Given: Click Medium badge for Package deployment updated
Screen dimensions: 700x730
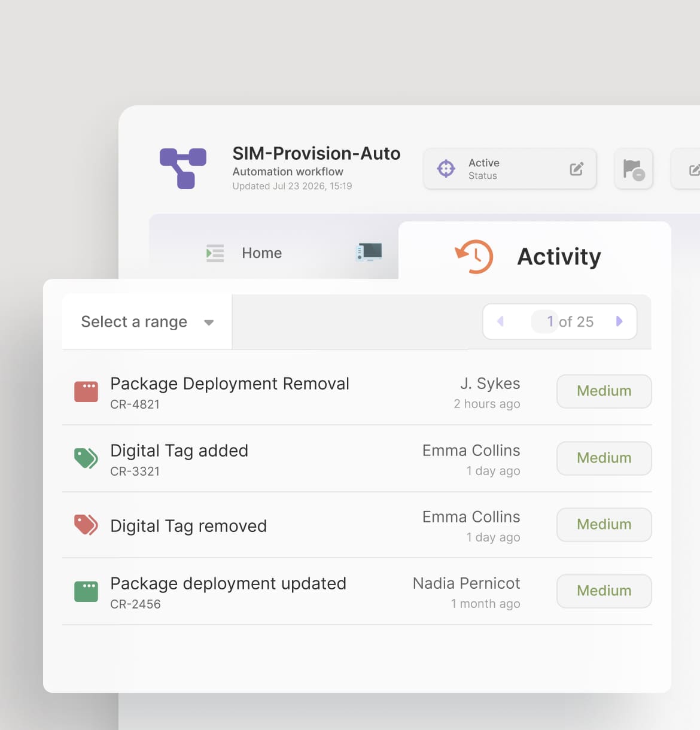Looking at the screenshot, I should (x=604, y=591).
